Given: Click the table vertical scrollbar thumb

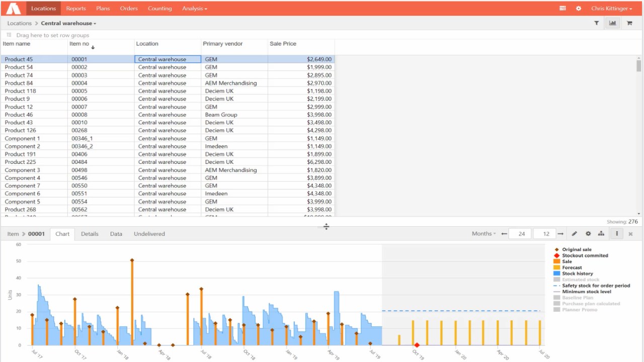Looking at the screenshot, I should [639, 65].
